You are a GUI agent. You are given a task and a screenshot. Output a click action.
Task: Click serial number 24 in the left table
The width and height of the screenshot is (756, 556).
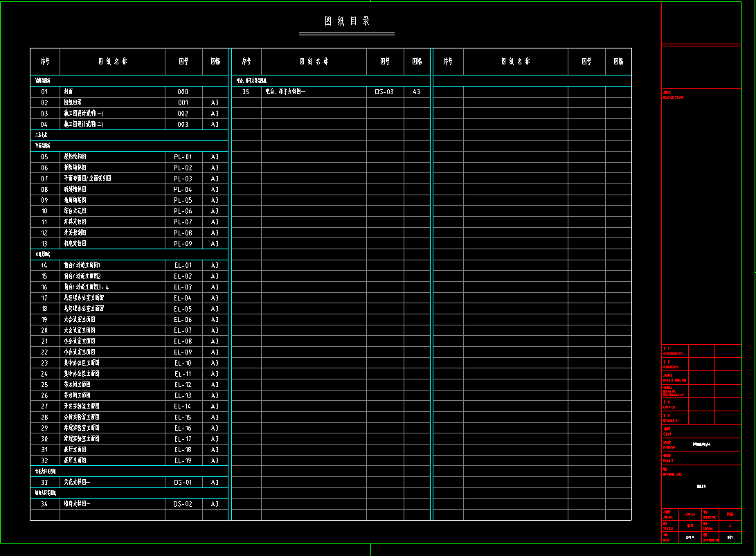[44, 374]
